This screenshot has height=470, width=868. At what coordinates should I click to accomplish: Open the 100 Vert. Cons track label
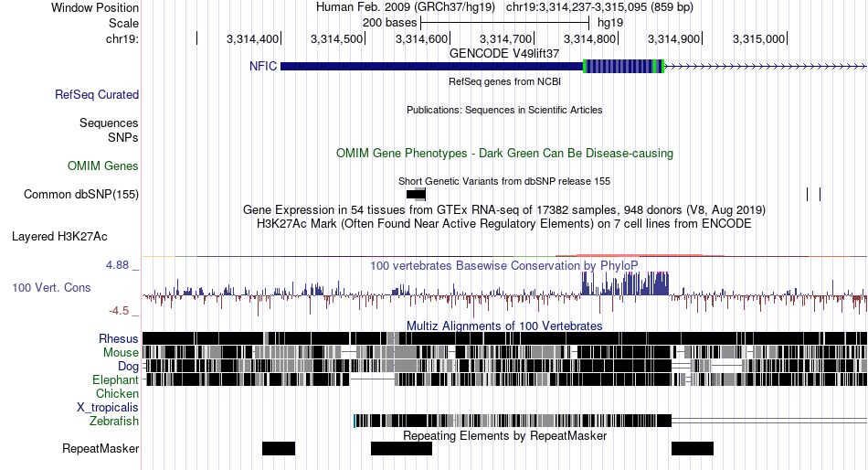click(x=51, y=288)
